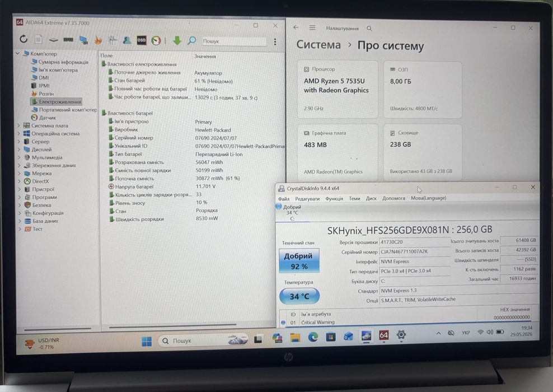
Task: Open the Мова(Language) menu in CrystalDiskInfo
Action: click(x=429, y=198)
